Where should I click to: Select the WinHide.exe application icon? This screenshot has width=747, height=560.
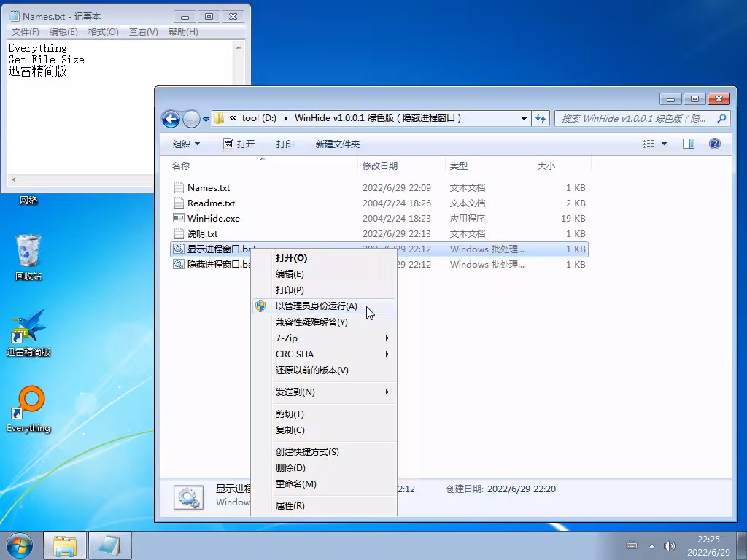point(179,218)
